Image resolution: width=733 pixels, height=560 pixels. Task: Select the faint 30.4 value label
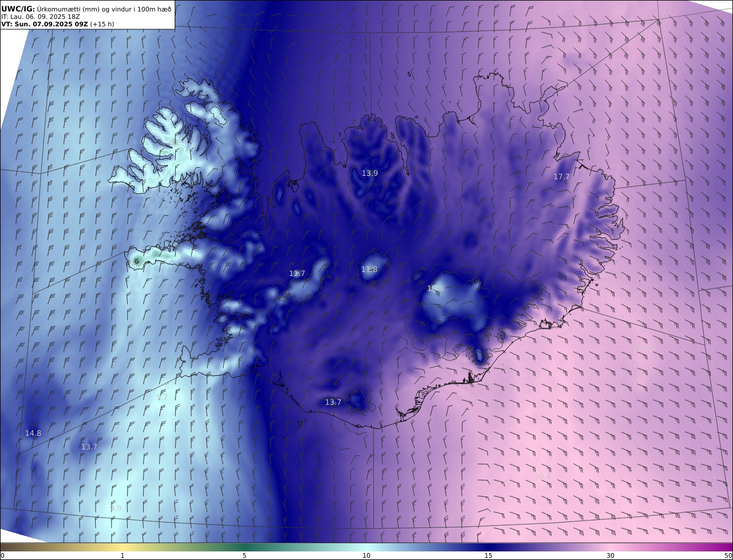pos(543,476)
